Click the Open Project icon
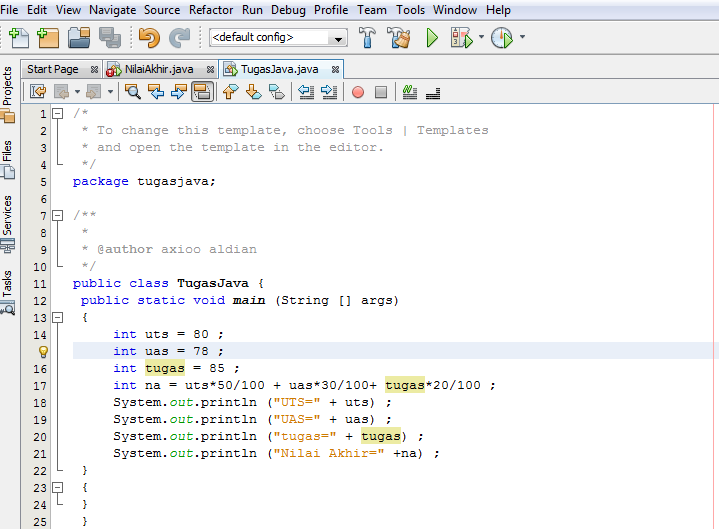This screenshot has height=529, width=719. (79, 38)
